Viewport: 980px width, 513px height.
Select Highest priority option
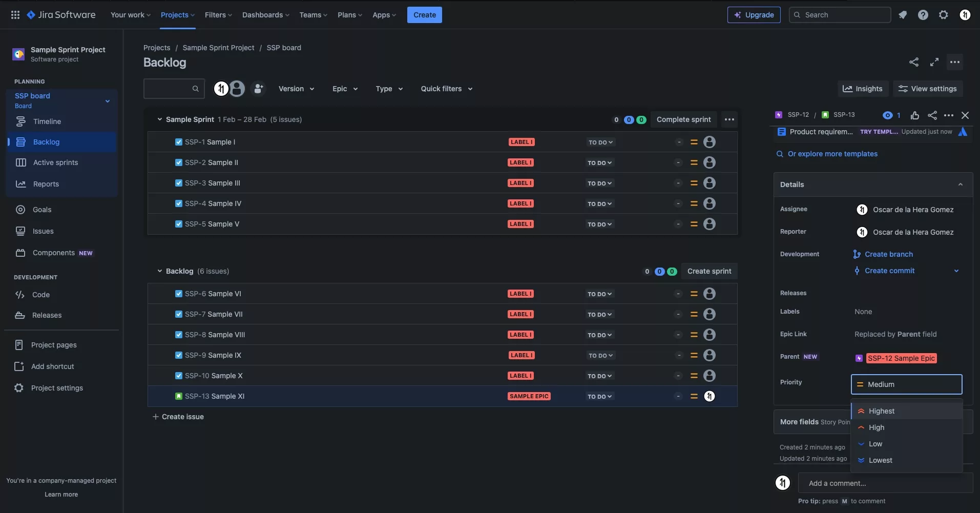click(907, 411)
